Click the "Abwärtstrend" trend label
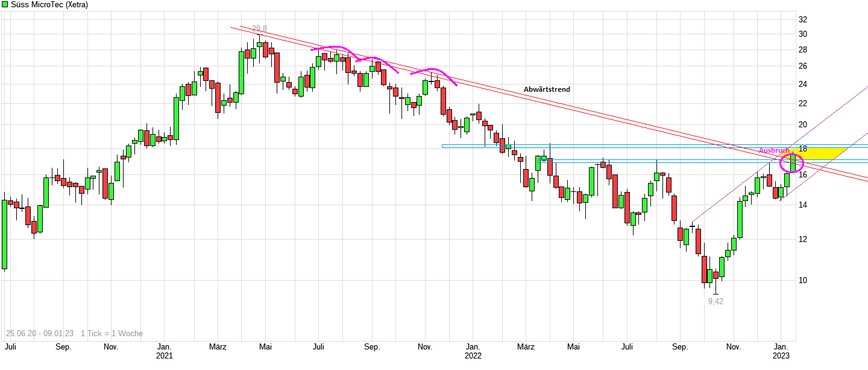 click(547, 89)
